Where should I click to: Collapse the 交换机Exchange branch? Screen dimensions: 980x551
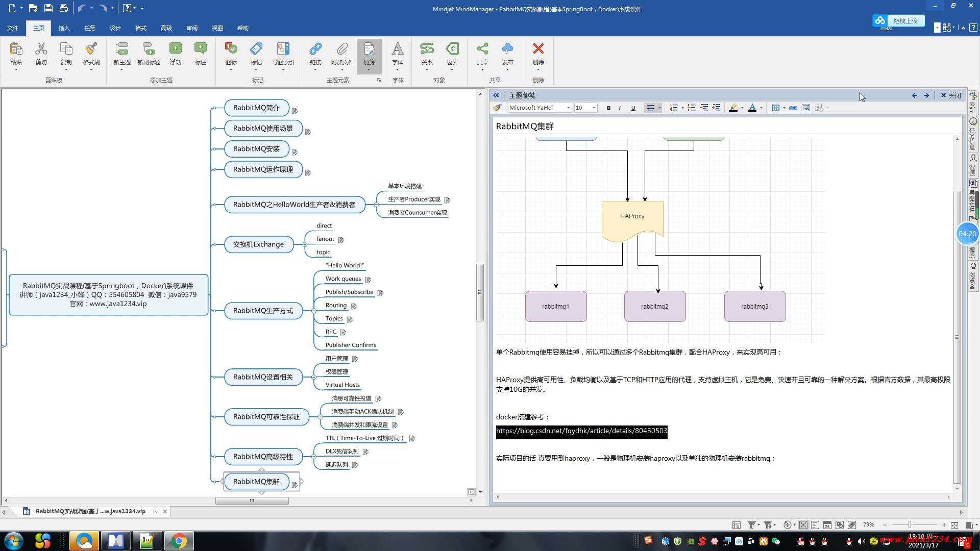tap(305, 244)
